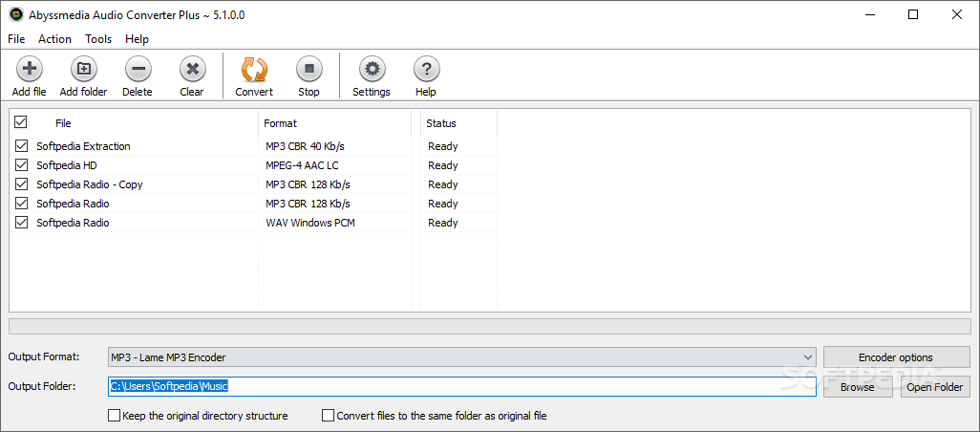Enable Keep the original directory structure
This screenshot has width=980, height=432.
pyautogui.click(x=115, y=415)
